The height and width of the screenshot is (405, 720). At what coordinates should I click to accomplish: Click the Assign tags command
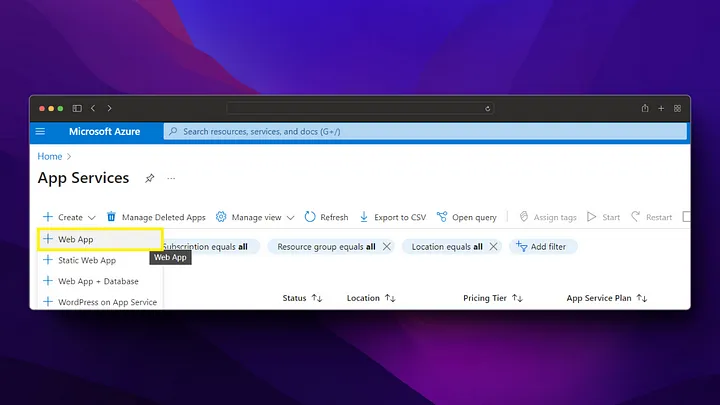point(547,217)
